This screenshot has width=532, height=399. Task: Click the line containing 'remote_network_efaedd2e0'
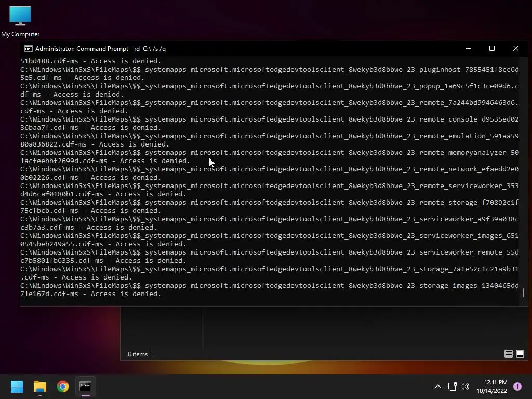(x=270, y=169)
